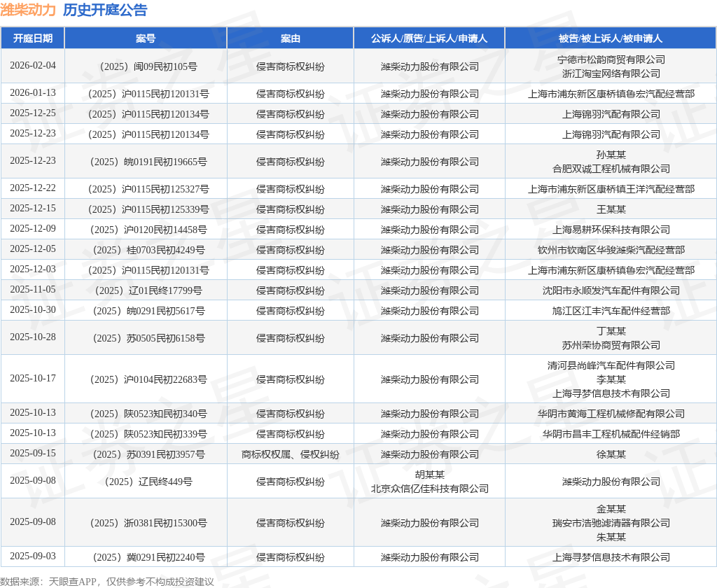
Task: Click the 历史开庭公告 heading
Action: point(105,10)
